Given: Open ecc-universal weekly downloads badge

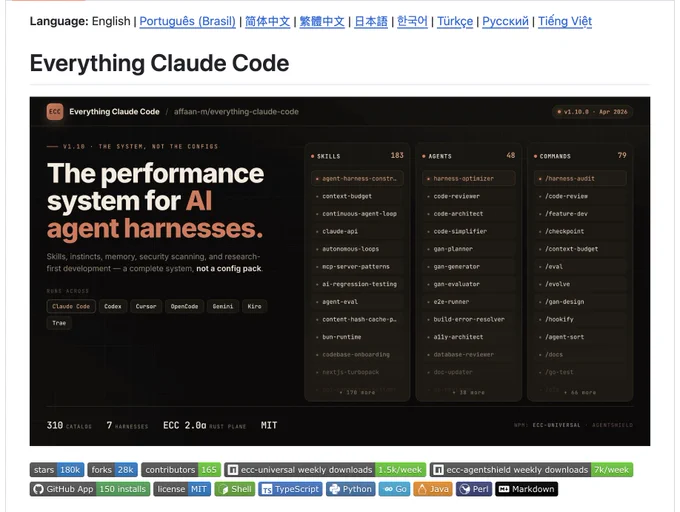Looking at the screenshot, I should 325,470.
